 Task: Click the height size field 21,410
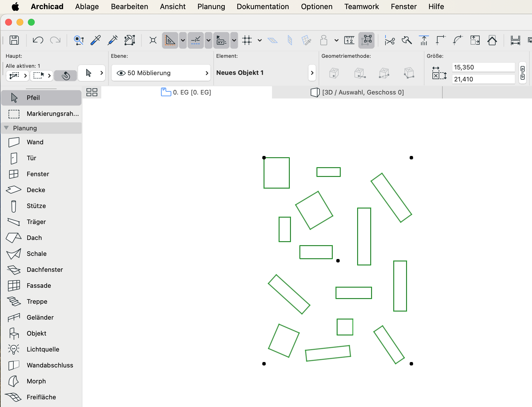[x=483, y=79]
